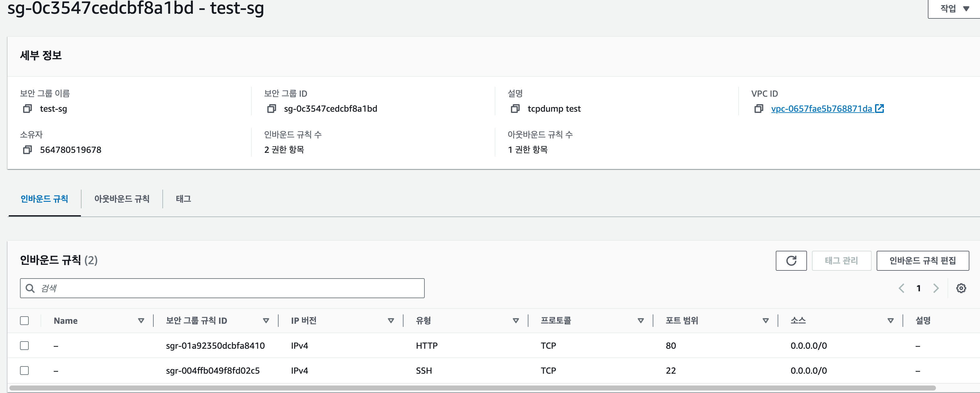
Task: Switch to the 태그 tab
Action: tap(183, 199)
